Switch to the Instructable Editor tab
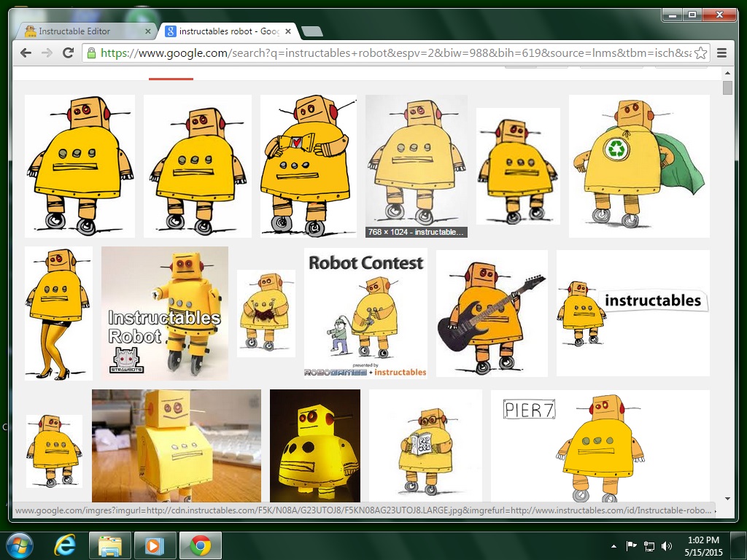The height and width of the screenshot is (560, 747). coord(80,31)
